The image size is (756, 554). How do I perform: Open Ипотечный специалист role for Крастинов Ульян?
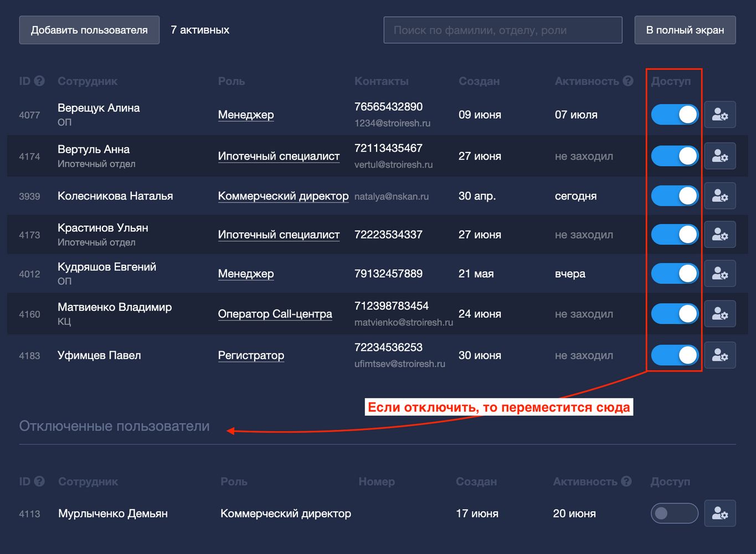coord(279,235)
